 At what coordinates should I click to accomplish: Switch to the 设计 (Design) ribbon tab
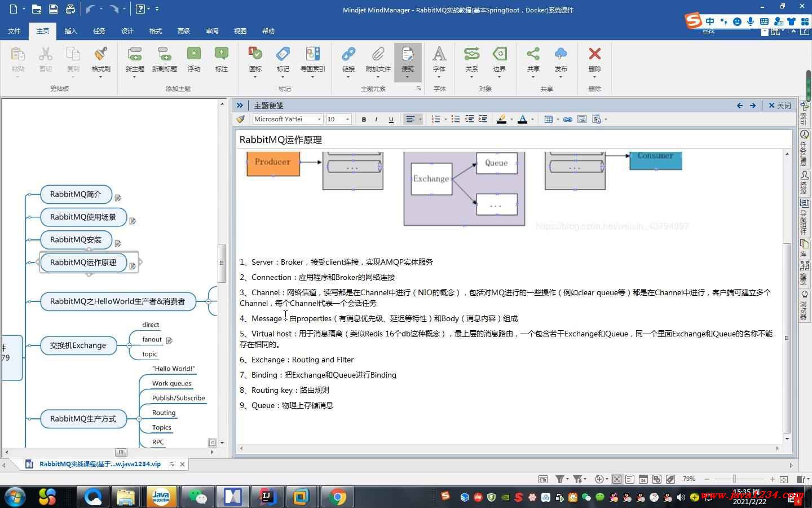tap(127, 31)
